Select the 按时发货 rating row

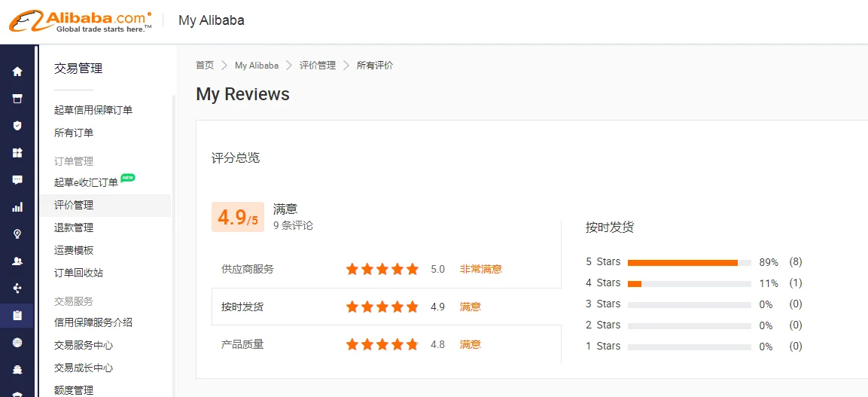[385, 307]
